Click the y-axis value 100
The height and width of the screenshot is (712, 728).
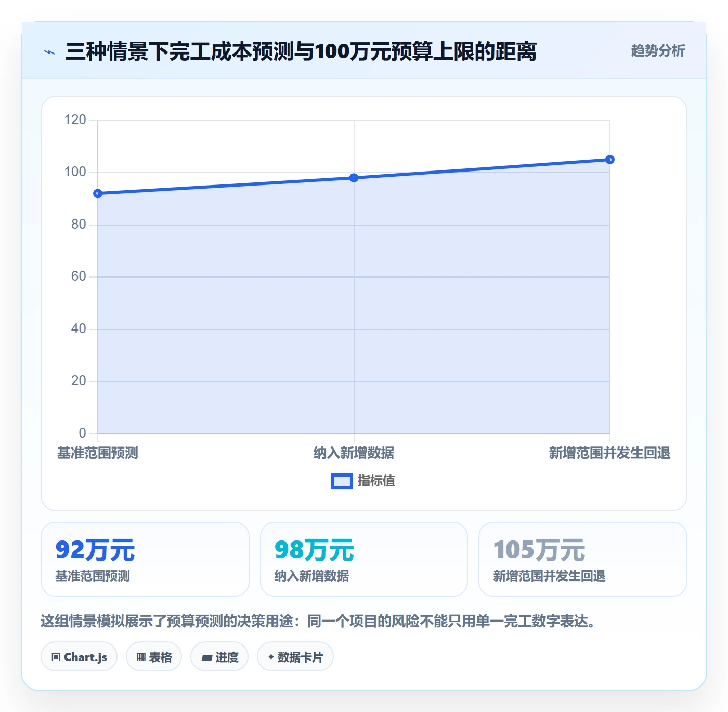coord(75,172)
